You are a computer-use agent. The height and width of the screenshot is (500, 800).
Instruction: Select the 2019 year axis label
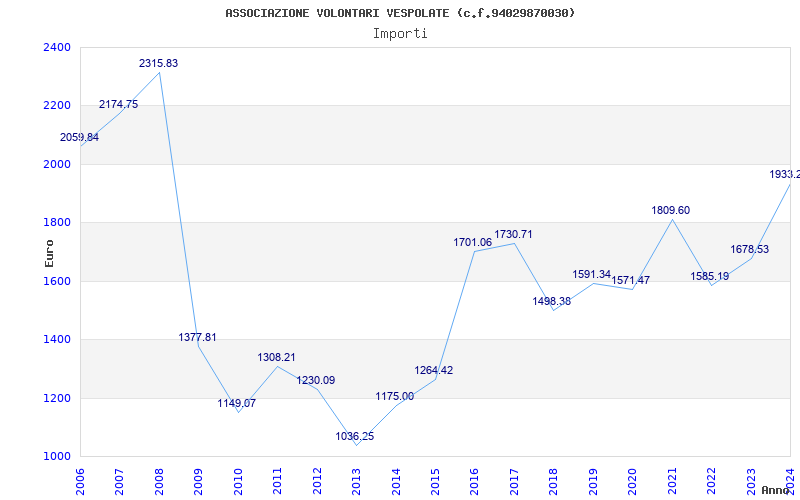click(x=593, y=482)
